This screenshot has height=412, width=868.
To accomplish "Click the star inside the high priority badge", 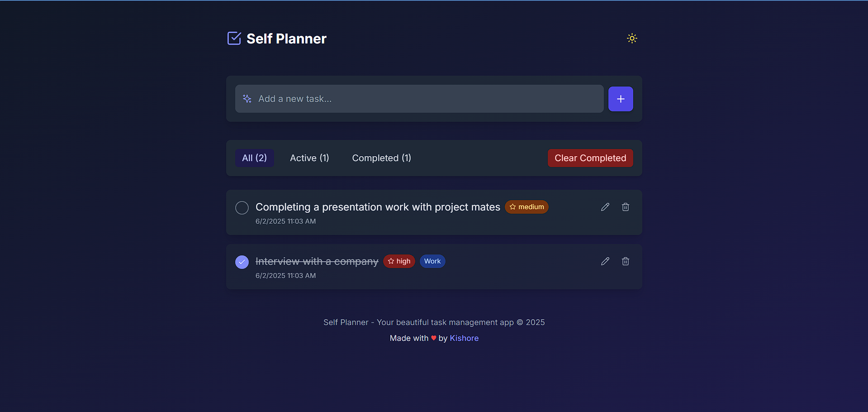I will coord(391,261).
